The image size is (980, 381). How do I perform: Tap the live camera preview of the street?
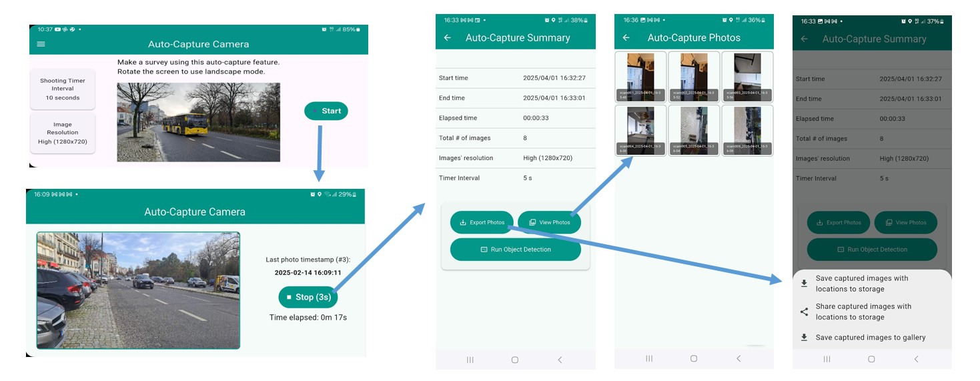[x=138, y=290]
